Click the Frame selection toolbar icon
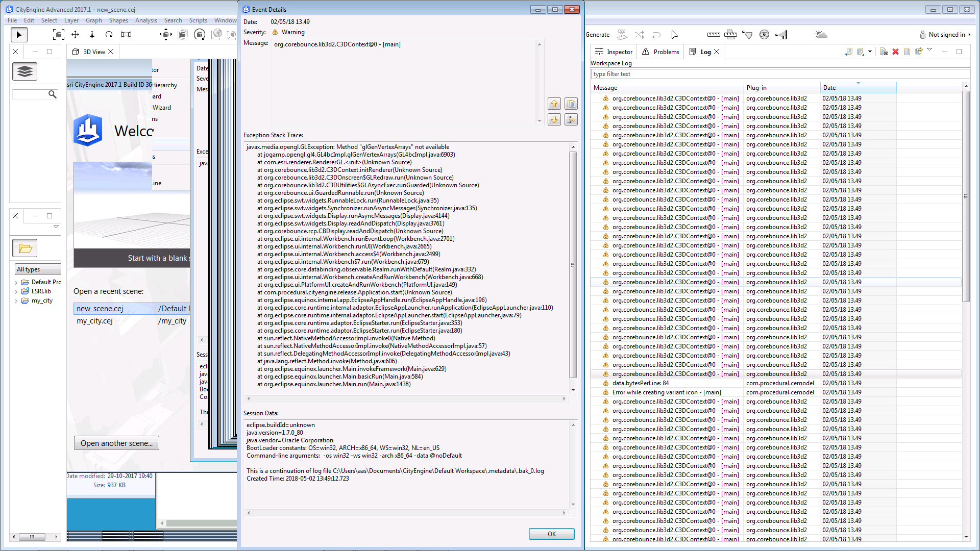Screen dimensions: 980x551 point(59,35)
